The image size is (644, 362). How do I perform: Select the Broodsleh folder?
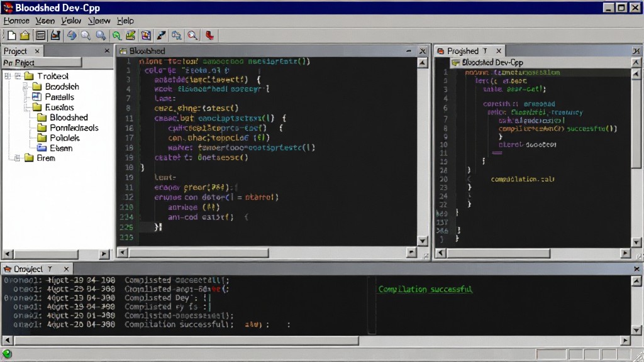click(62, 87)
